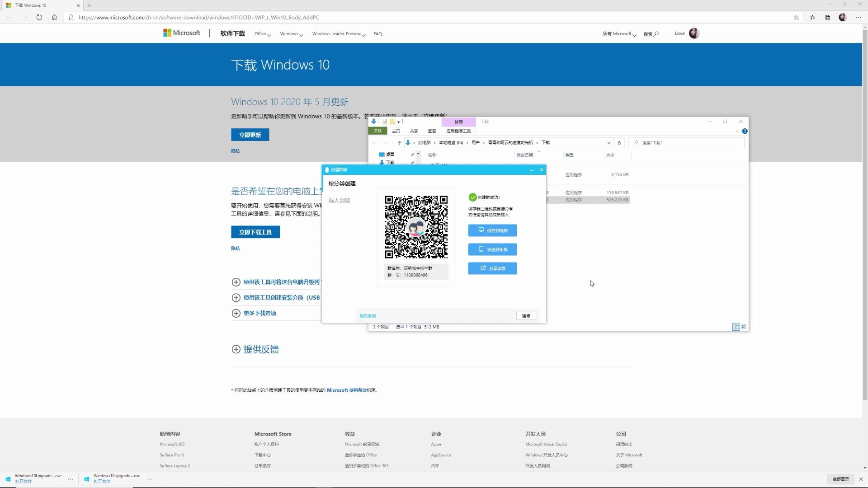The height and width of the screenshot is (488, 868).
Task: Toggle file view to list mode
Action: pyautogui.click(x=736, y=327)
